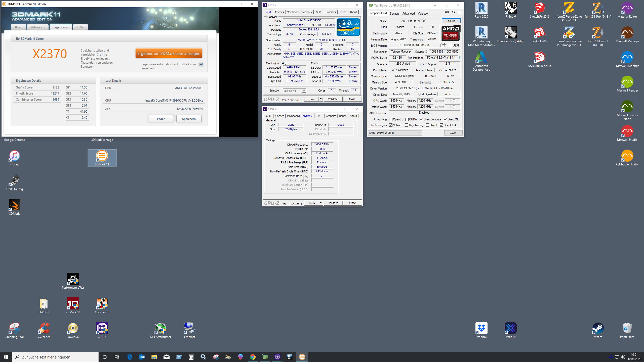The width and height of the screenshot is (644, 362).
Task: Open Maxwell Studio desktop shortcut
Action: coord(627,133)
